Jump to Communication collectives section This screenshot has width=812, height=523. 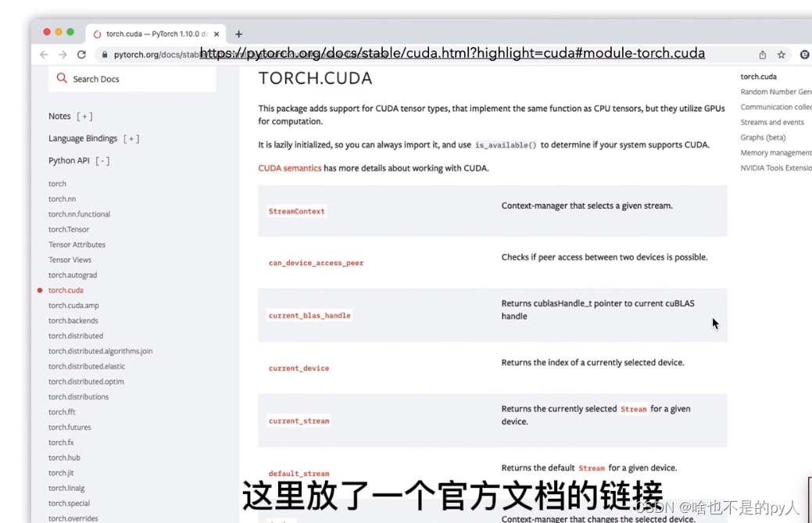click(776, 106)
